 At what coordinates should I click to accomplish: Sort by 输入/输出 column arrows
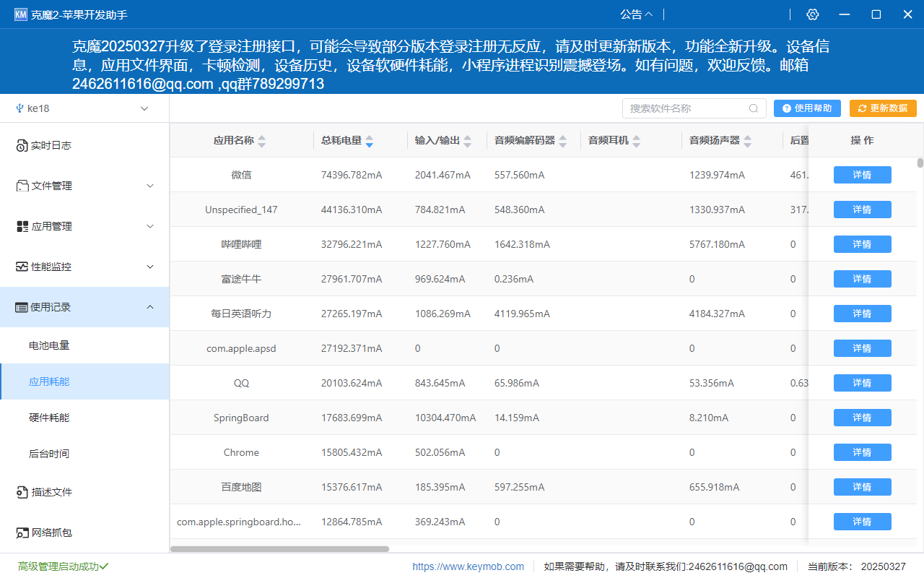467,141
